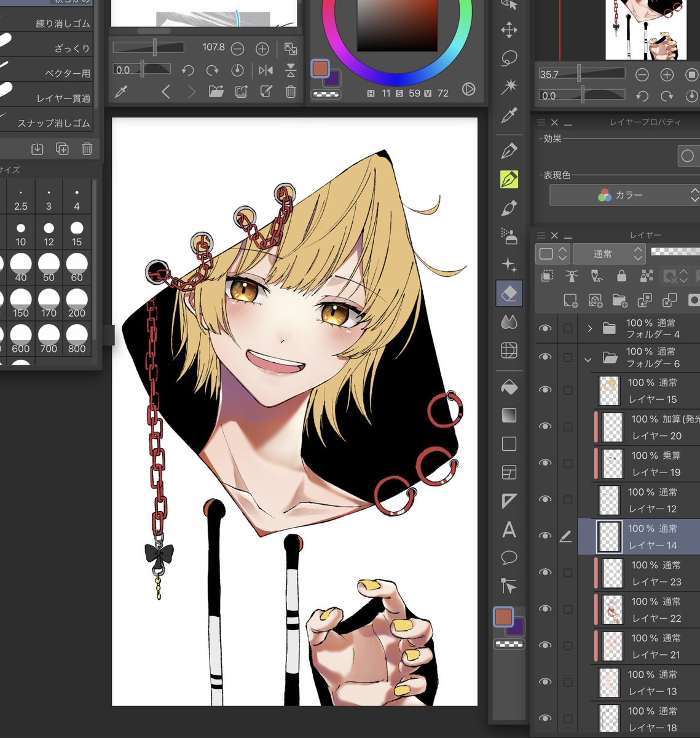Select スナップ消しゴム sub tool
The width and height of the screenshot is (700, 738).
[x=46, y=122]
